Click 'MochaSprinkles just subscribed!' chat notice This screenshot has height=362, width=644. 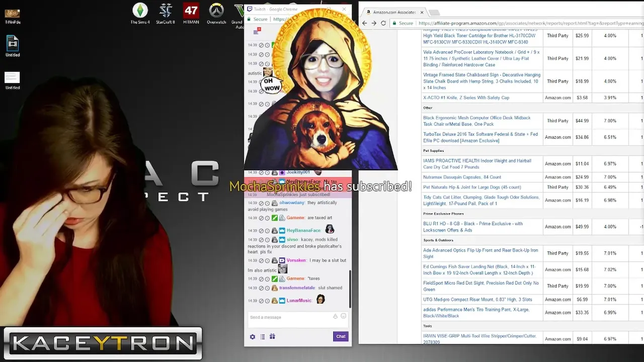pyautogui.click(x=298, y=195)
